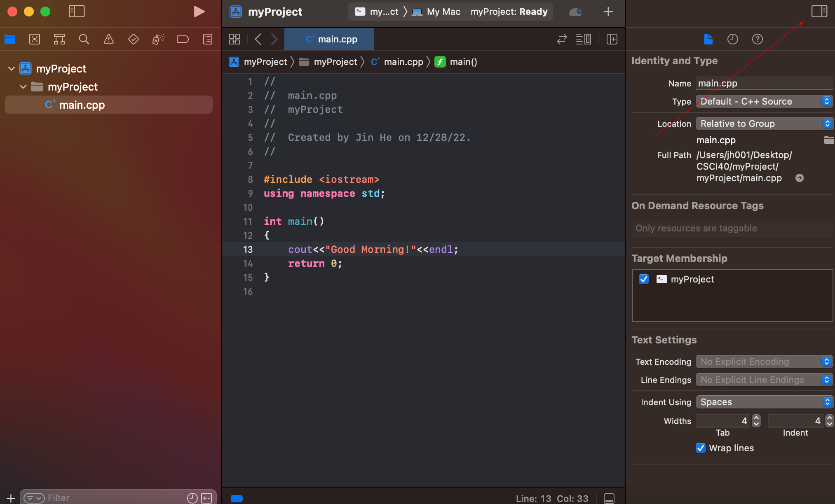Viewport: 835px width, 504px height.
Task: Reveal full path in Finder arrow
Action: [800, 178]
